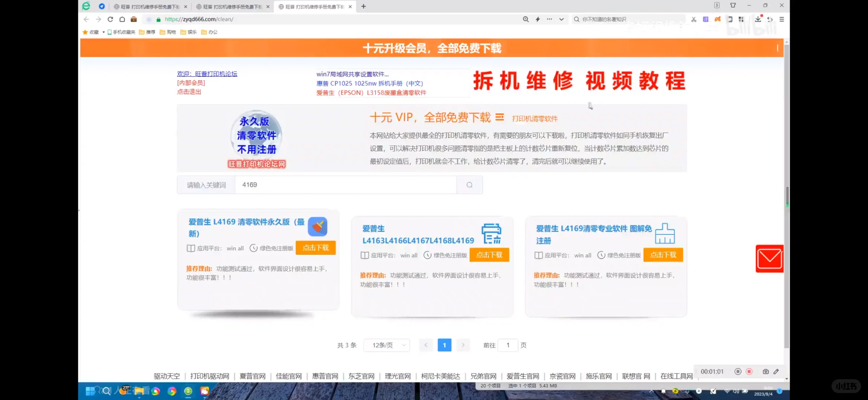Expand the address bar suggestions chevron
This screenshot has height=400, width=868.
coord(561,19)
